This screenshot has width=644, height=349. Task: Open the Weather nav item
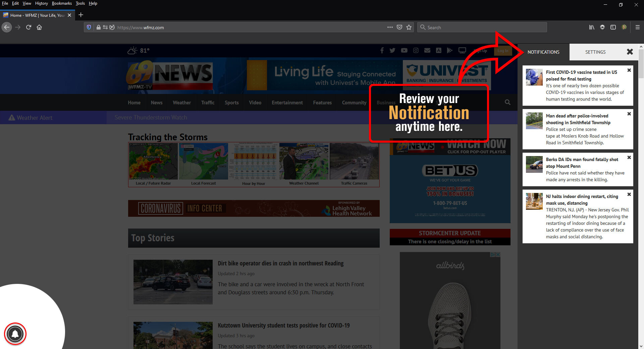click(182, 103)
